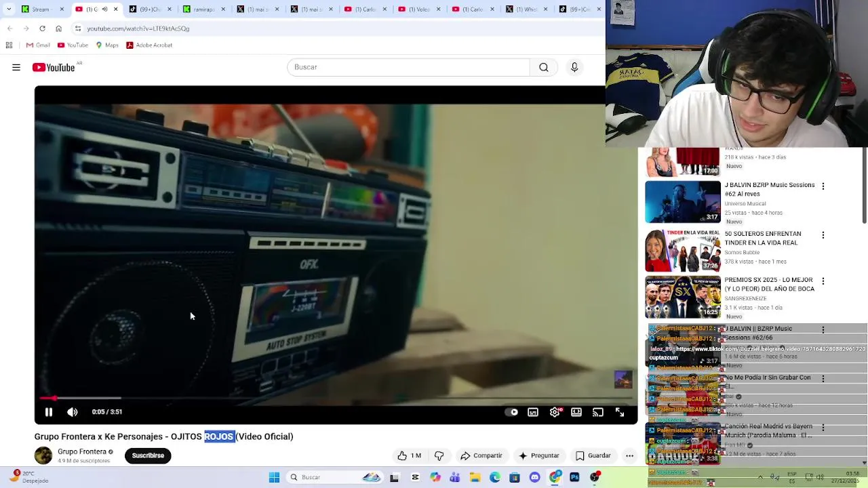Image resolution: width=868 pixels, height=488 pixels.
Task: Open Microsoft Edge from the taskbar
Action: coord(495,477)
